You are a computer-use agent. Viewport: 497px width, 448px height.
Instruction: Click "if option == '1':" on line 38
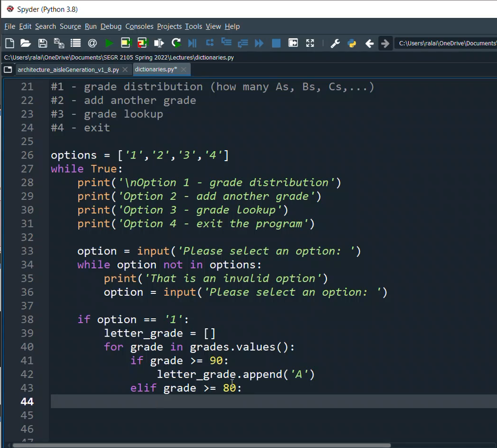point(133,319)
